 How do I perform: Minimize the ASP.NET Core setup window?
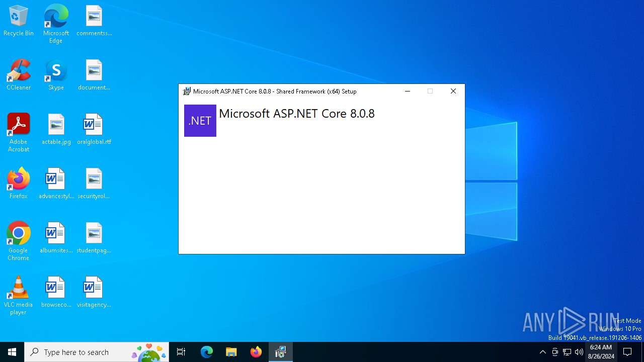[x=408, y=91]
